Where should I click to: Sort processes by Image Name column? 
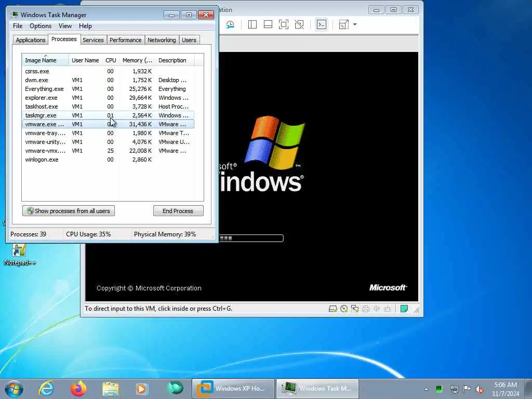click(46, 60)
